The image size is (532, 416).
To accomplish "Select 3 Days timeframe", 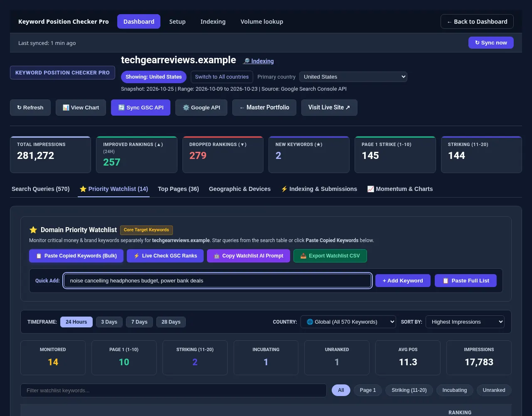I will coord(109,322).
